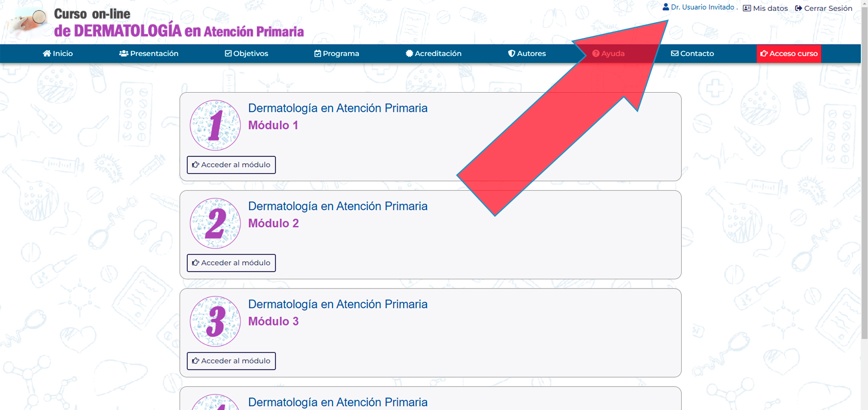Click the checkbox icon beside Objetivos

point(228,54)
